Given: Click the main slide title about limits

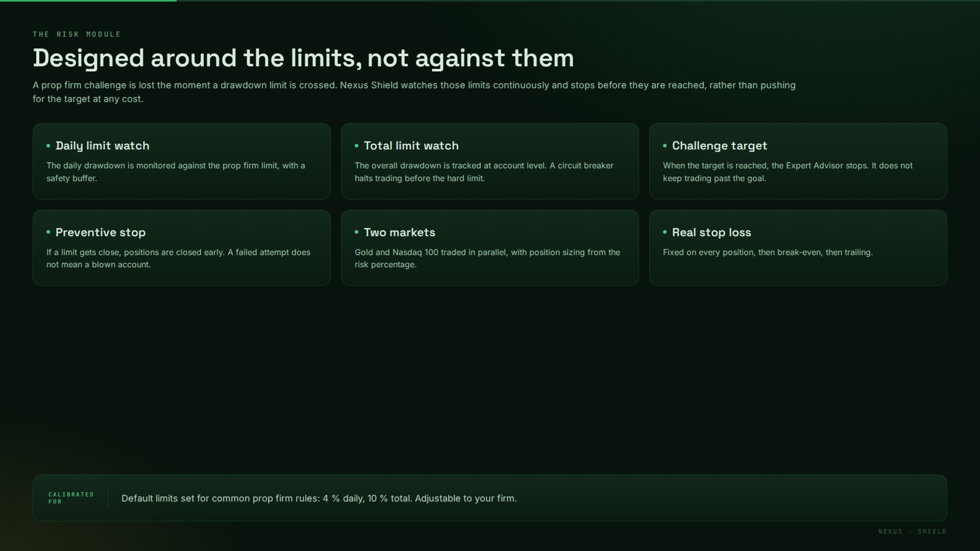Looking at the screenshot, I should click(303, 58).
